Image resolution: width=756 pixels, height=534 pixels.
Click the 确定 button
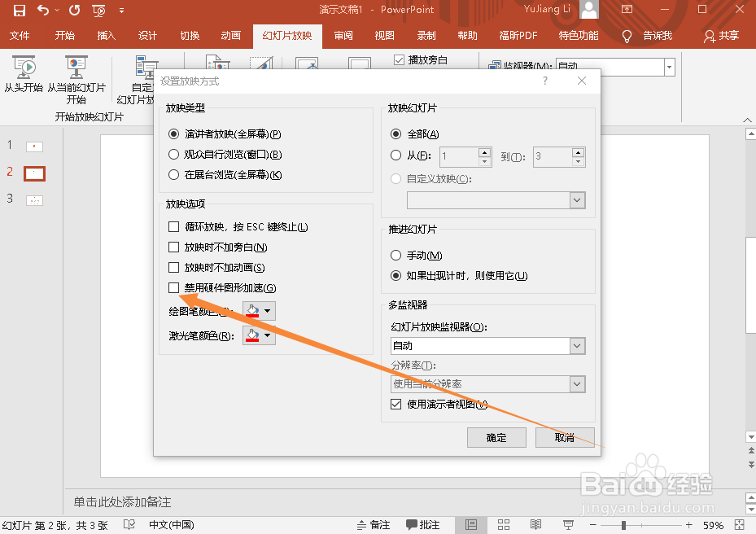coord(496,437)
